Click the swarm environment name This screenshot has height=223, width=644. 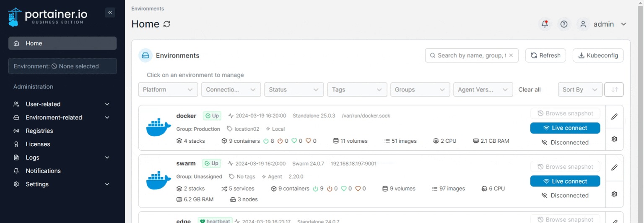tap(186, 163)
